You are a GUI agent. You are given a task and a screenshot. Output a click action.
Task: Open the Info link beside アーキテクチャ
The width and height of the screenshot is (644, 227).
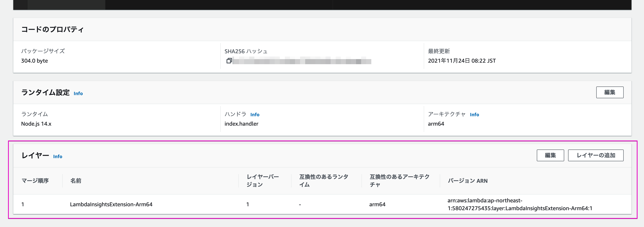474,114
